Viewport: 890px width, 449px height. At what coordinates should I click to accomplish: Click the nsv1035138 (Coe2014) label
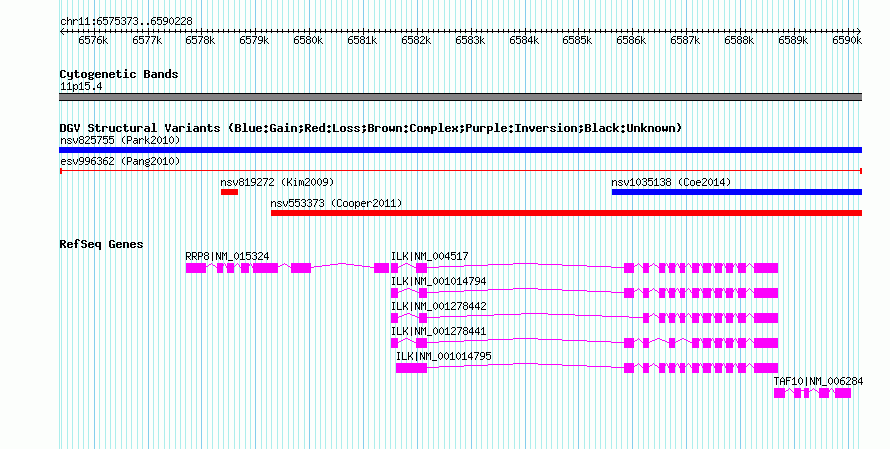pos(671,182)
